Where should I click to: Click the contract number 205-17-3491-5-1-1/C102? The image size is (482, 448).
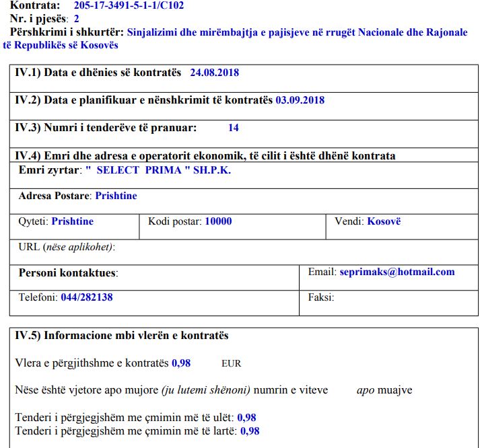[x=129, y=6]
